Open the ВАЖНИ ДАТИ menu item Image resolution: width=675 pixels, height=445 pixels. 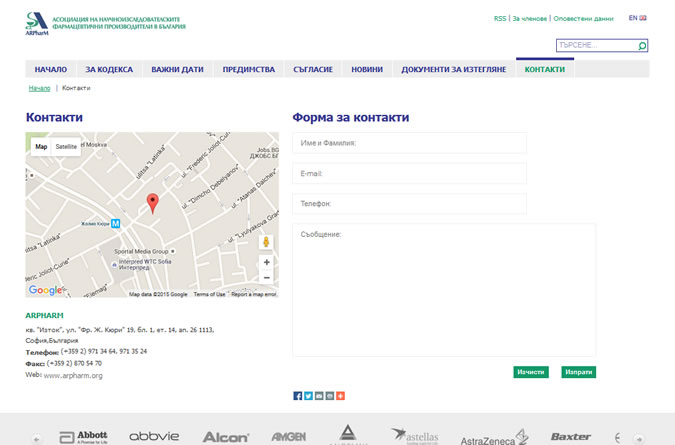tap(177, 69)
